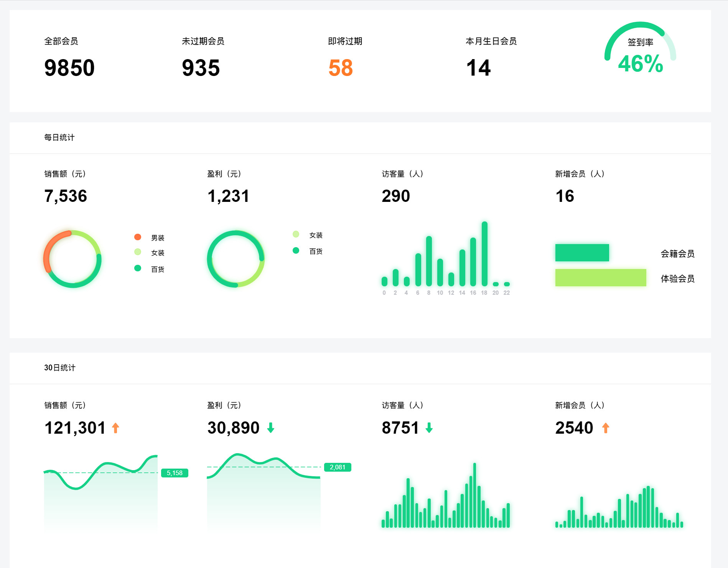Click the 百货 legend dot in profit chart
The width and height of the screenshot is (728, 568).
point(296,251)
